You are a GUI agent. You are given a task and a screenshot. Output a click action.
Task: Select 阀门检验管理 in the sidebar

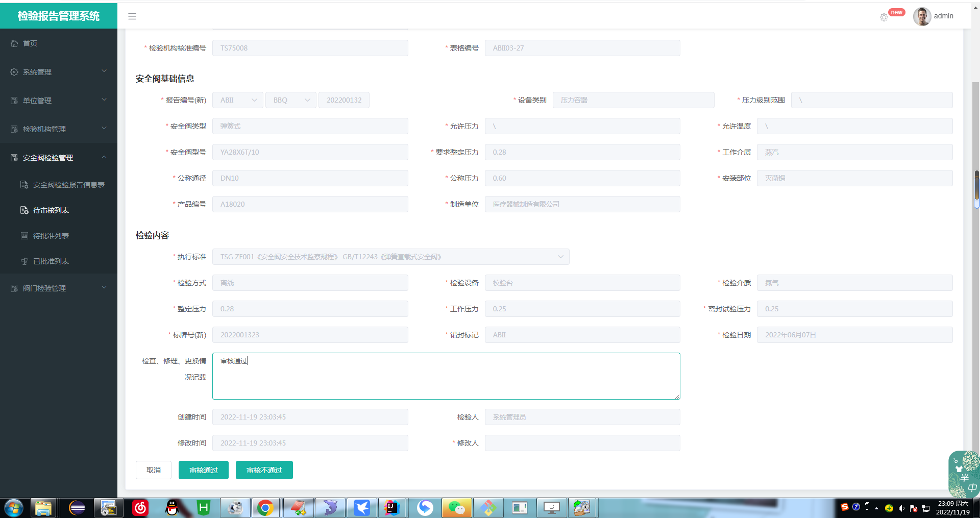click(44, 288)
